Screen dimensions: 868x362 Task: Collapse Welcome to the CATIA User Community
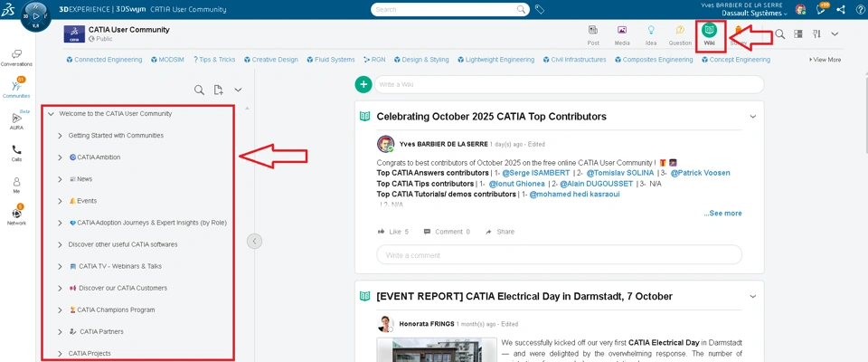(51, 114)
